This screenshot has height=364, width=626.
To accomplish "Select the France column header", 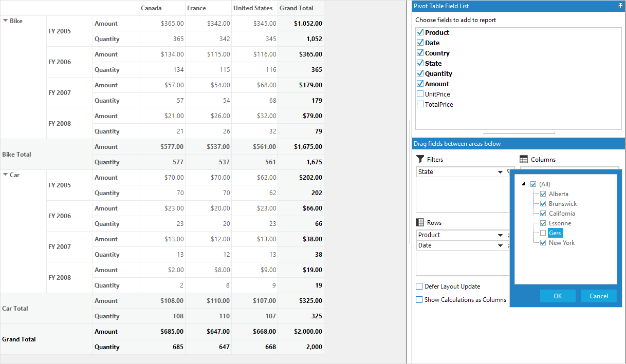I will click(208, 8).
